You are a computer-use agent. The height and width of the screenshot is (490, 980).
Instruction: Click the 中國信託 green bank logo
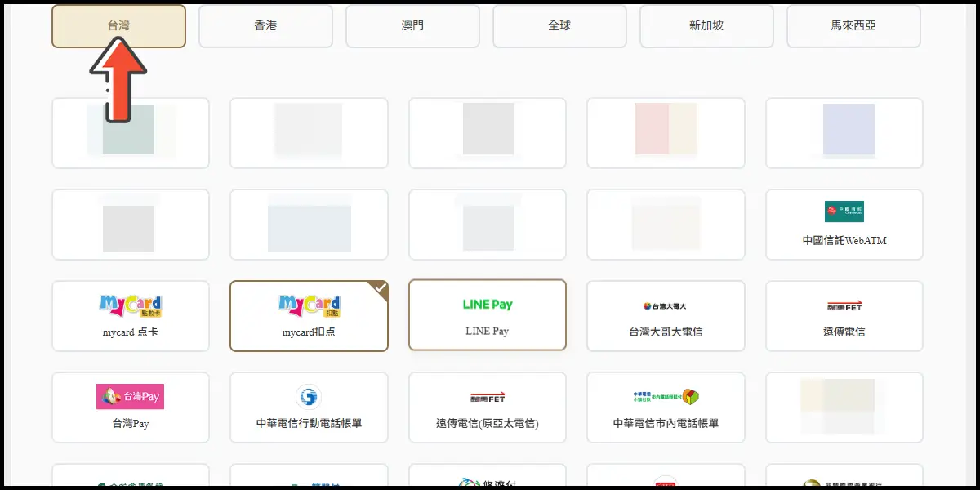[x=844, y=212]
